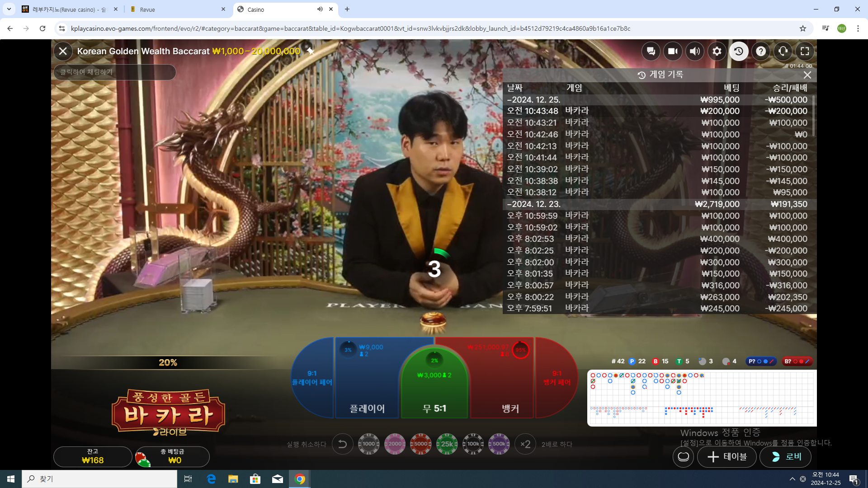Go to the lobby button
Image resolution: width=868 pixels, height=488 pixels.
tap(786, 457)
